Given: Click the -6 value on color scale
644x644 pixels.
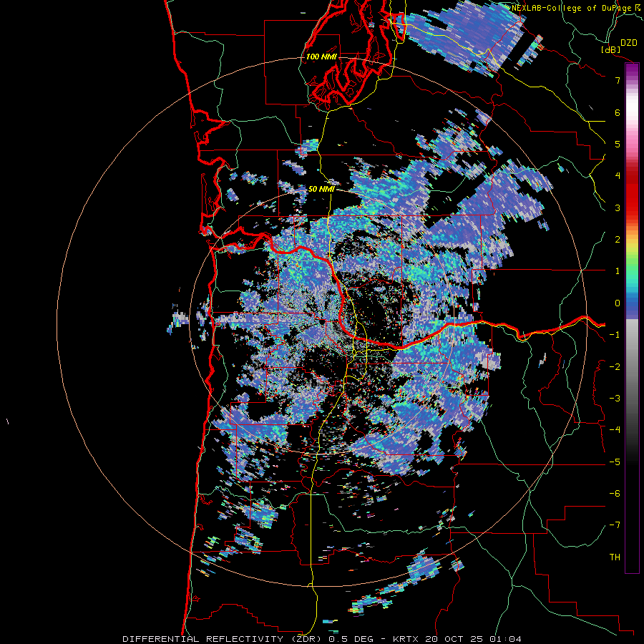Looking at the screenshot, I should [x=615, y=494].
